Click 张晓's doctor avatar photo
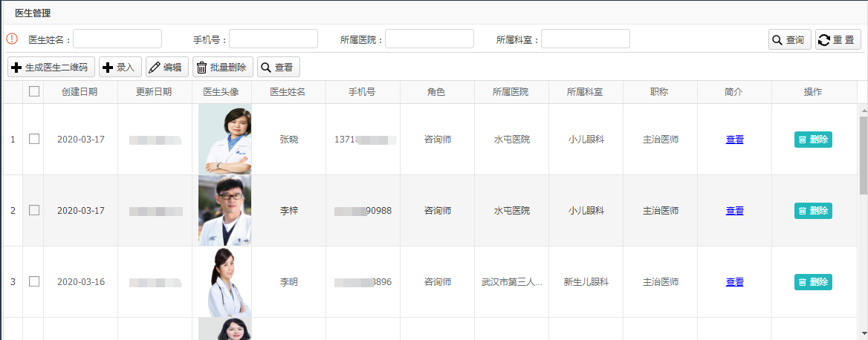This screenshot has width=868, height=340. click(x=224, y=140)
